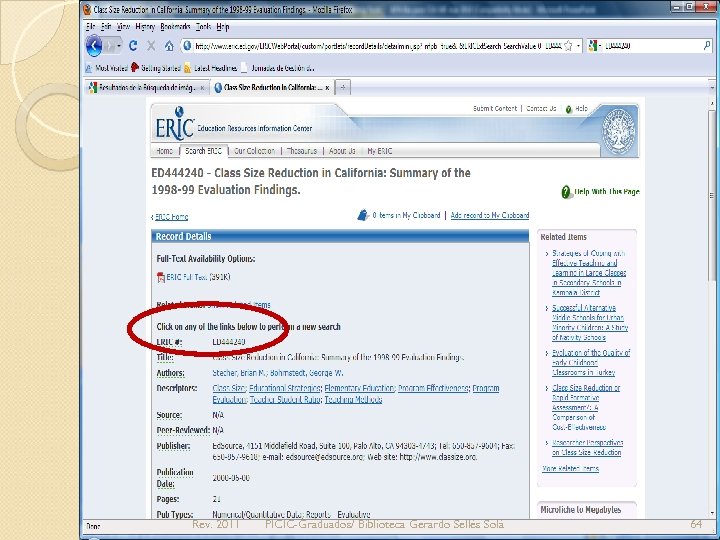This screenshot has height=540, width=720.
Task: Open the Tools menu
Action: pos(203,27)
